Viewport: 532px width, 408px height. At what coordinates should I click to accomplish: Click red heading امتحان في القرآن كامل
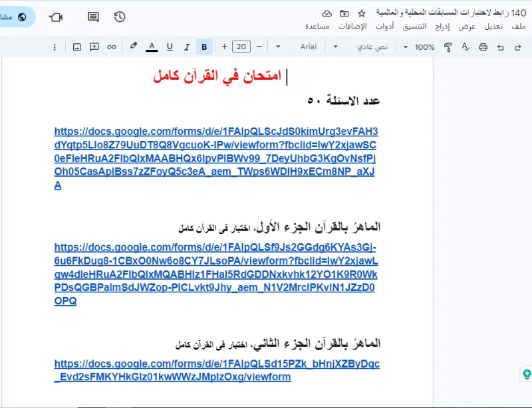[x=217, y=76]
